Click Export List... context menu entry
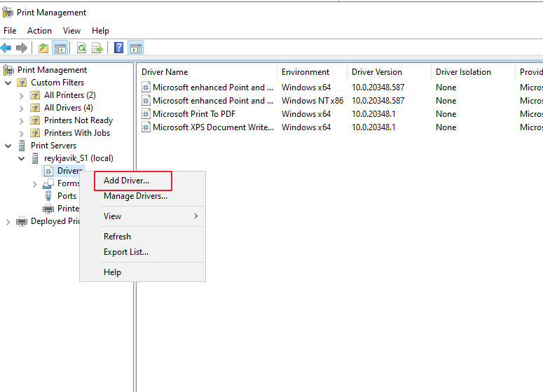The image size is (543, 392). tap(126, 252)
